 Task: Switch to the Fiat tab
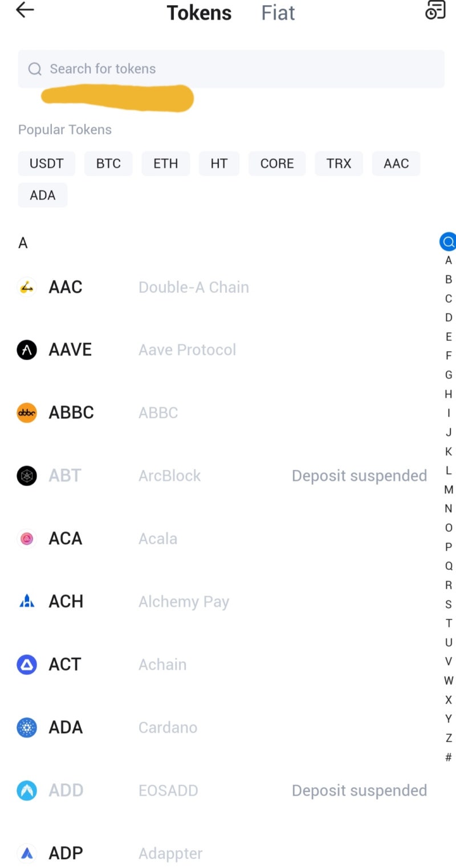click(278, 13)
